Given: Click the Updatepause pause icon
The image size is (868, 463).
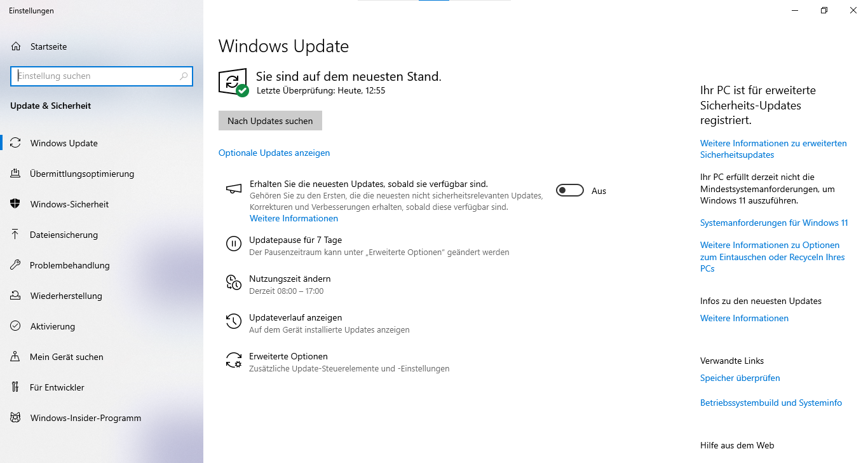Looking at the screenshot, I should 234,244.
